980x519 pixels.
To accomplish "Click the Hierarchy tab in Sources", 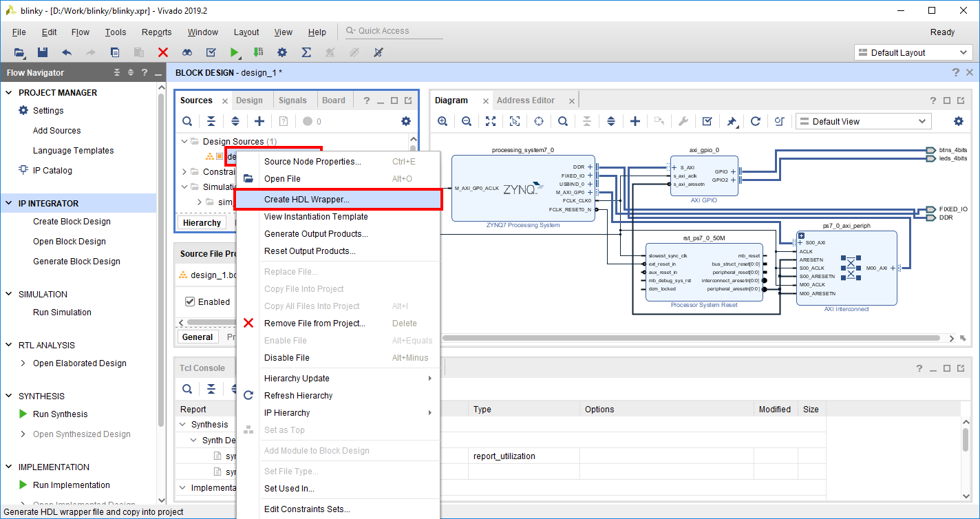I will [202, 222].
